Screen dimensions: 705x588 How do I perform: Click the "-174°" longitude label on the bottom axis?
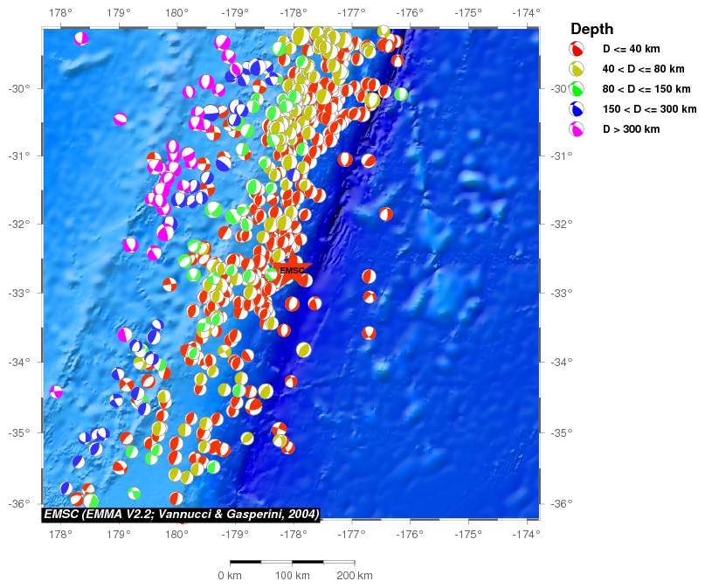click(527, 535)
